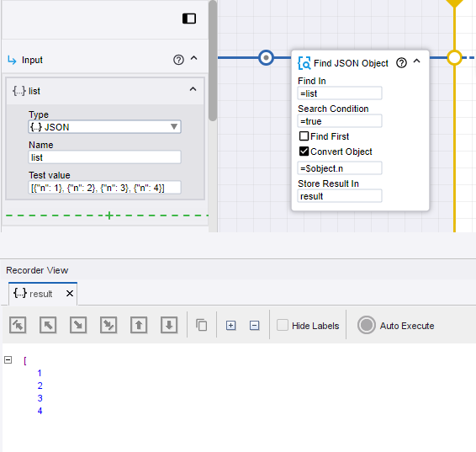Select the blue start point node

click(x=267, y=57)
